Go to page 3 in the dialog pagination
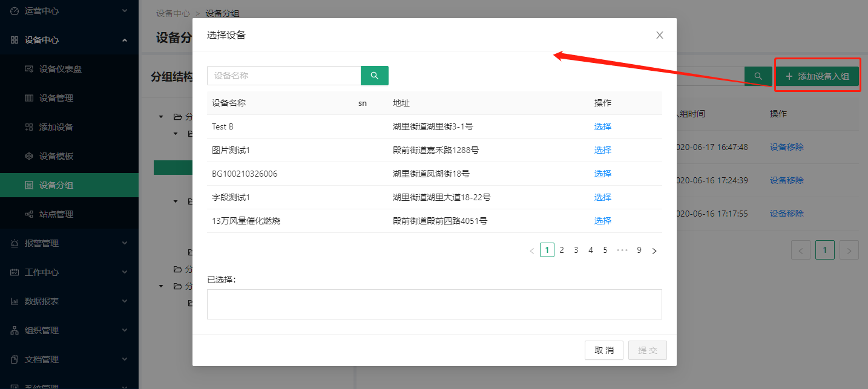This screenshot has width=868, height=389. point(576,250)
